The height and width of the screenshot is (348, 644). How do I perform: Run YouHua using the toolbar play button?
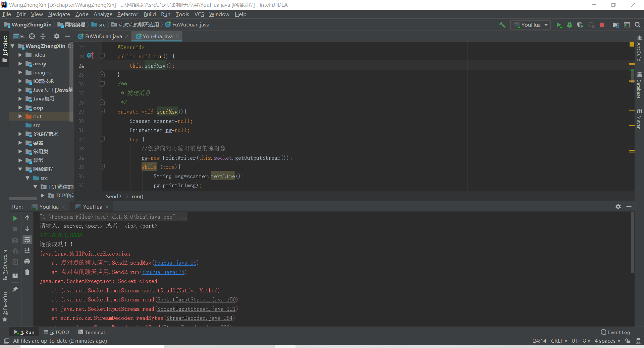coord(559,25)
